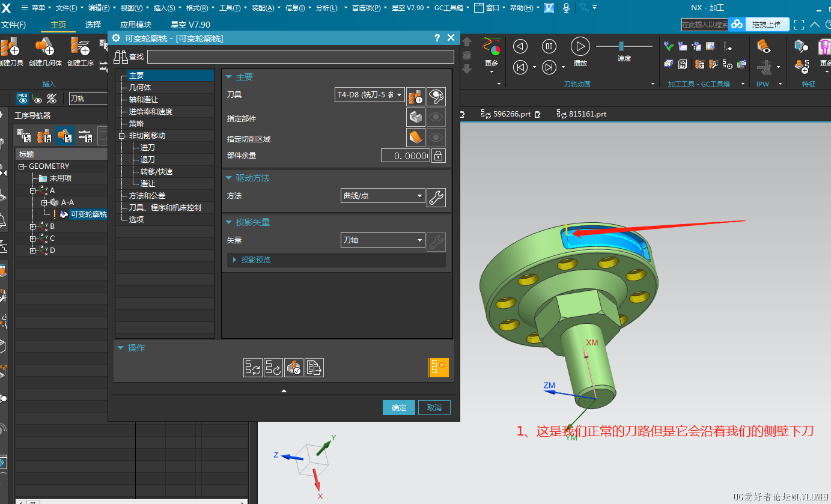Toggle the MCS display eye icon

[23, 99]
